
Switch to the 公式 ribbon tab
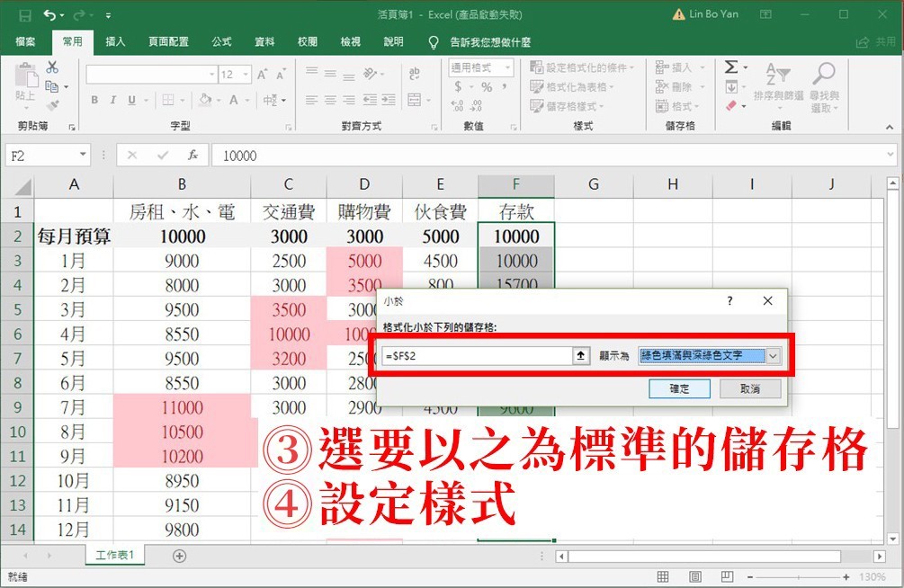[x=221, y=41]
